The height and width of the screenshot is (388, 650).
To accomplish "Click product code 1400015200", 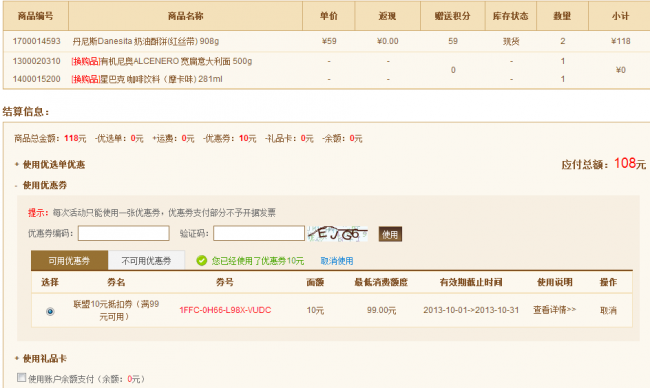I will (x=36, y=79).
